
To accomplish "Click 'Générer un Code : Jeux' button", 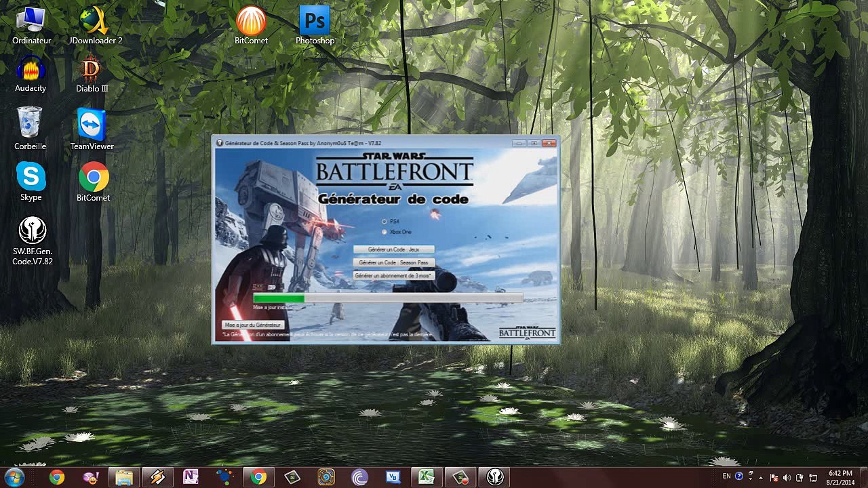I will [x=393, y=249].
